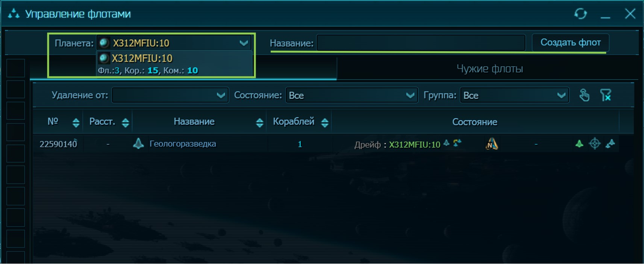Click the Название fleet name input field
The image size is (644, 264).
[x=421, y=43]
